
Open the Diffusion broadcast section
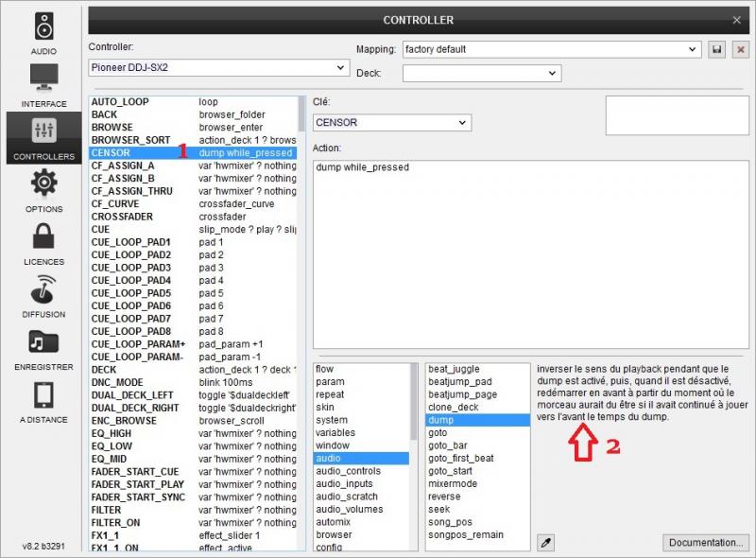(43, 294)
